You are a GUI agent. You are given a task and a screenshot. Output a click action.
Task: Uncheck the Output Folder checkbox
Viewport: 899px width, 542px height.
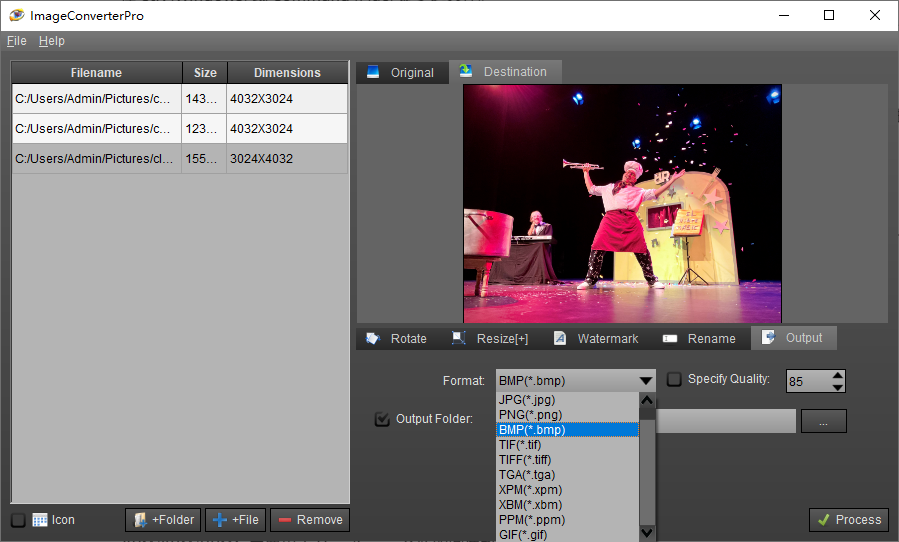point(382,419)
